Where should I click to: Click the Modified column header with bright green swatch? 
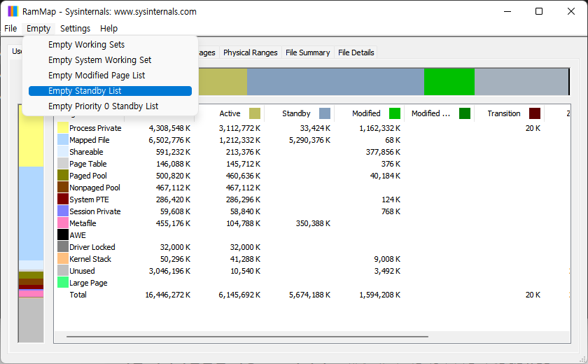[370, 113]
